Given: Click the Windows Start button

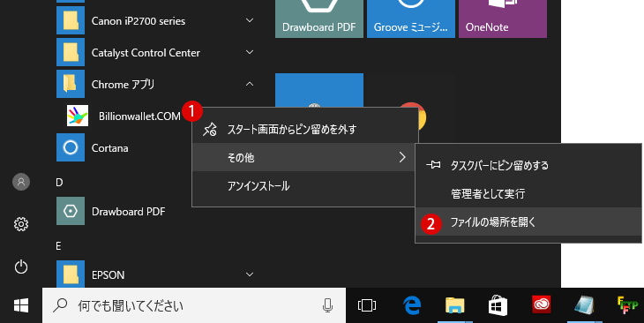Looking at the screenshot, I should tap(21, 305).
